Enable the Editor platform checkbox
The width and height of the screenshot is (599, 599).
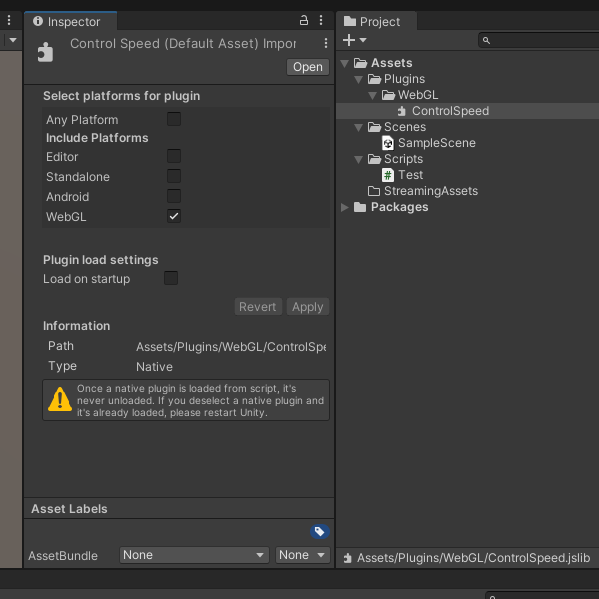[x=174, y=156]
